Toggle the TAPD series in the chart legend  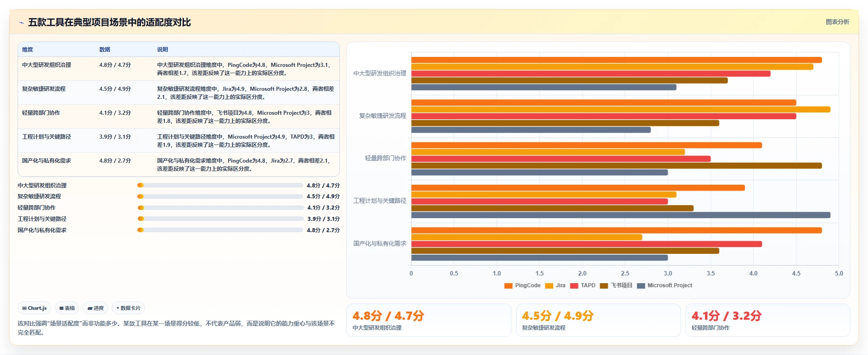point(583,285)
